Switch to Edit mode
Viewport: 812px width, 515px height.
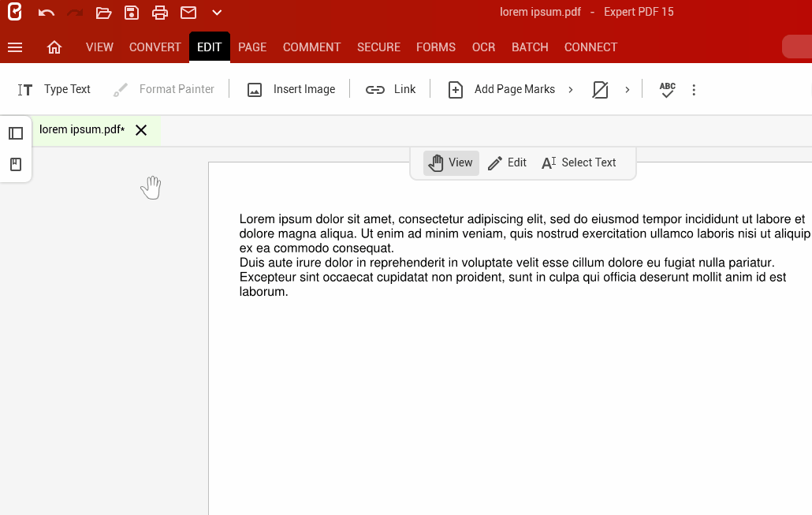point(508,162)
